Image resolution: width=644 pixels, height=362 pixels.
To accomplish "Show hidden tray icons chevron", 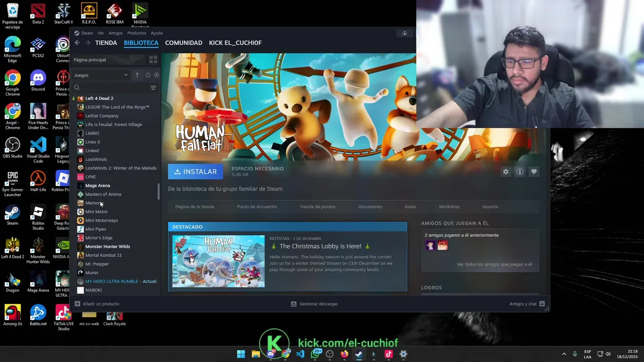I will 564,354.
